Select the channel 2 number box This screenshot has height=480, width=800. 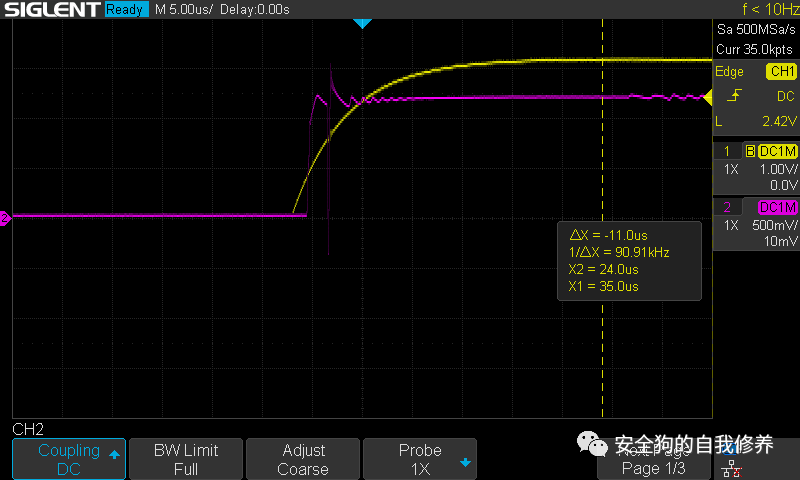(727, 207)
